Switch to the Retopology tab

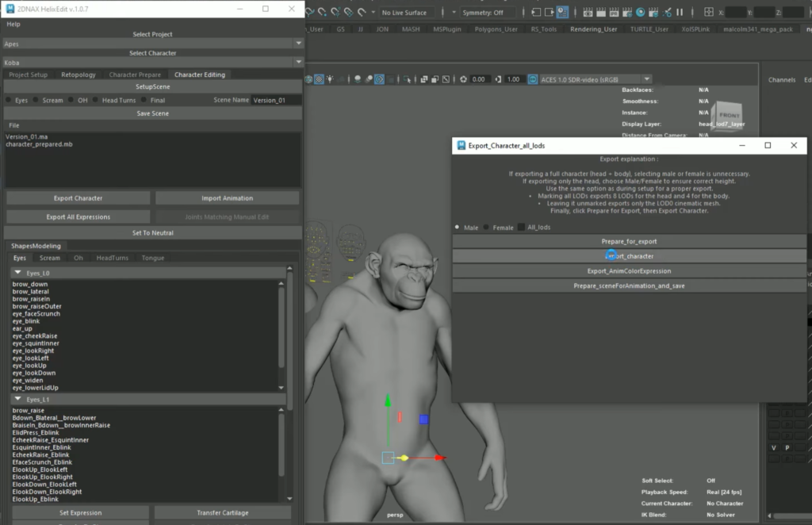coord(78,75)
